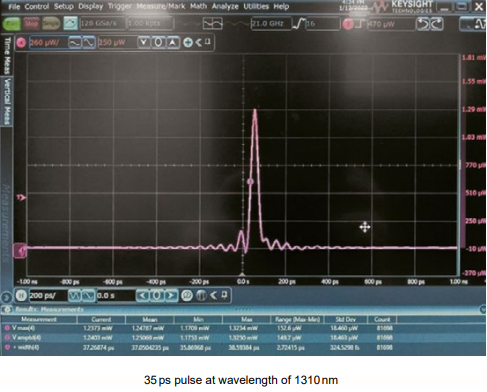Click the zoom magnifier icon in bottom toolbar
The image size is (487, 392).
click(x=187, y=295)
